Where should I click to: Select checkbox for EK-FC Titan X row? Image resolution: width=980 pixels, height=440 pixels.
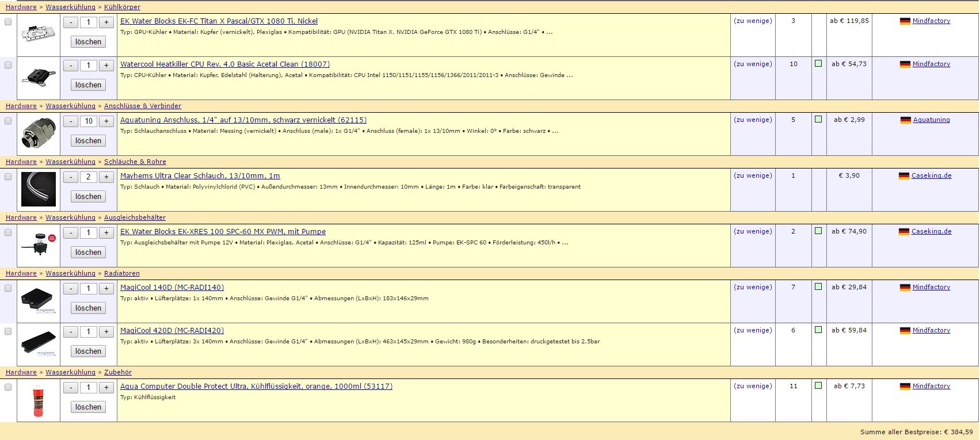(8, 22)
